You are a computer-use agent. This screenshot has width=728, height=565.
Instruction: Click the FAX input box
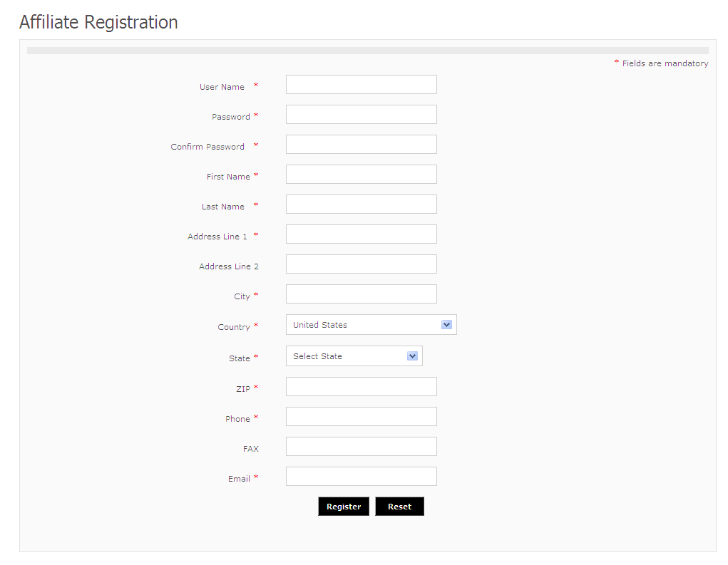click(x=361, y=447)
